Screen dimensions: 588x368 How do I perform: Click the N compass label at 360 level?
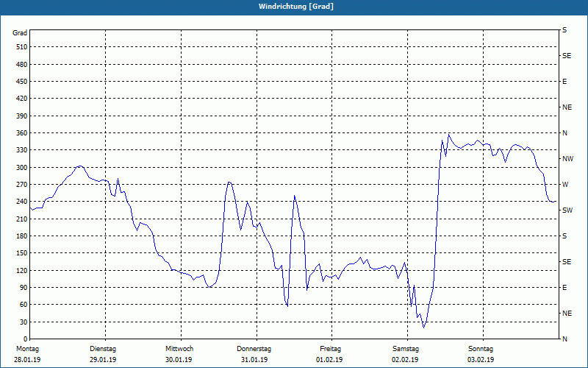pyautogui.click(x=564, y=133)
